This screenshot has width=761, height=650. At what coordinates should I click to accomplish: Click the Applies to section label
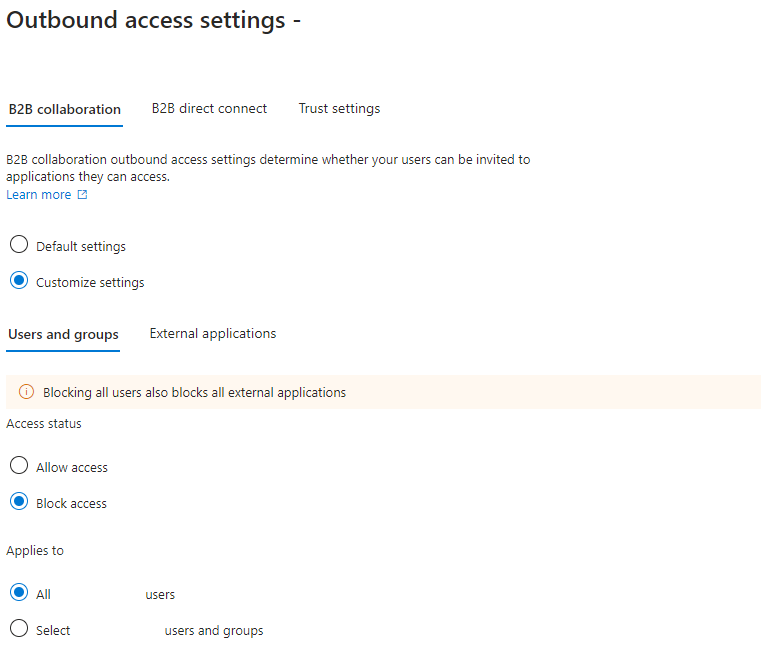tap(35, 551)
